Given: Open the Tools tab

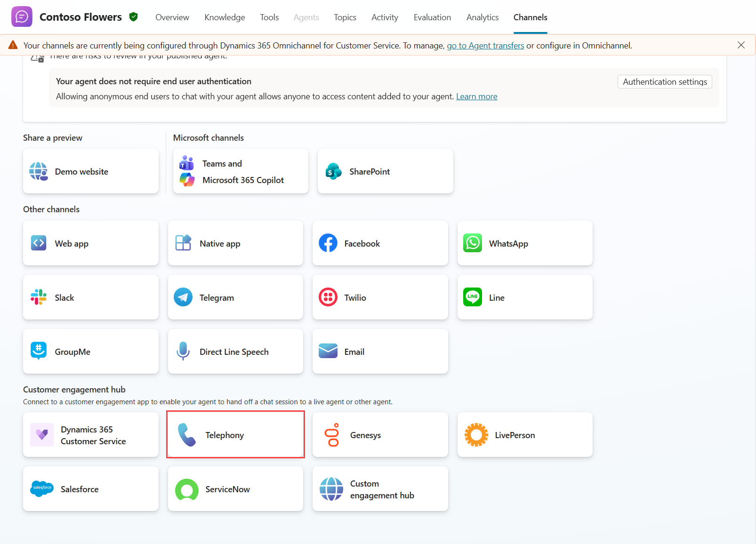Looking at the screenshot, I should [x=269, y=17].
